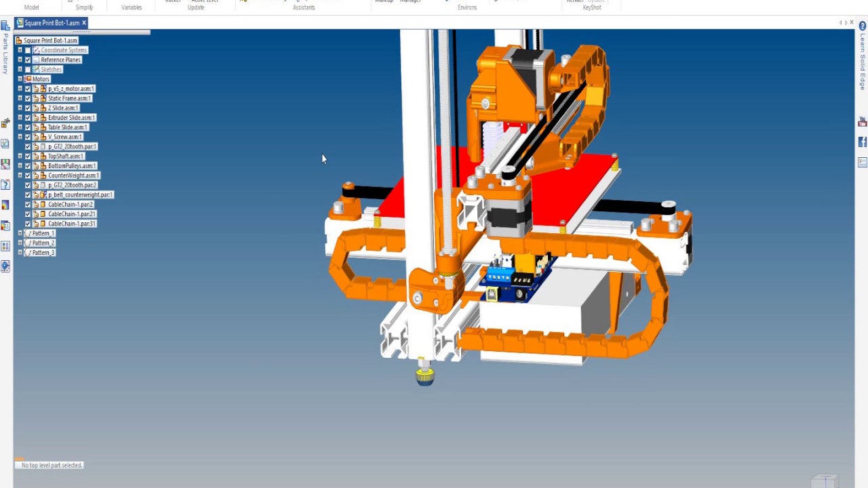Toggle Extruder Slide.asm:1 visibility checkbox

[28, 117]
